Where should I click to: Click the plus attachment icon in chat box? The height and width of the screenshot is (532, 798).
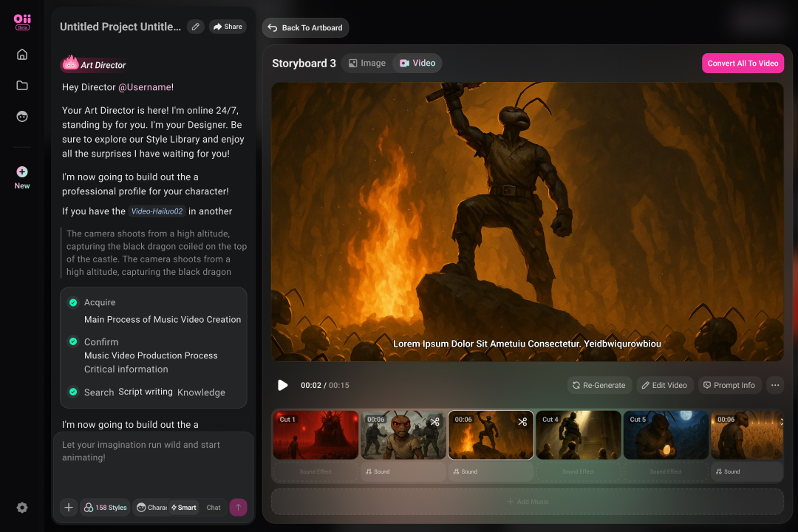69,508
